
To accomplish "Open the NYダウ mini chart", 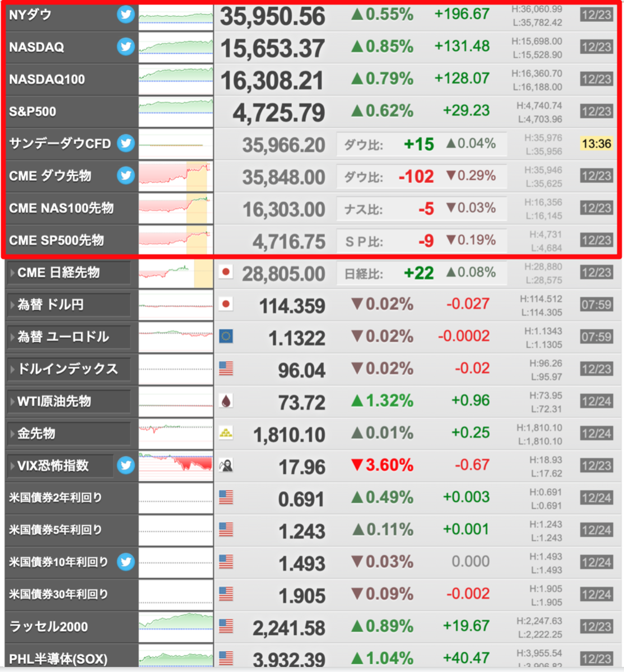I will pyautogui.click(x=176, y=17).
